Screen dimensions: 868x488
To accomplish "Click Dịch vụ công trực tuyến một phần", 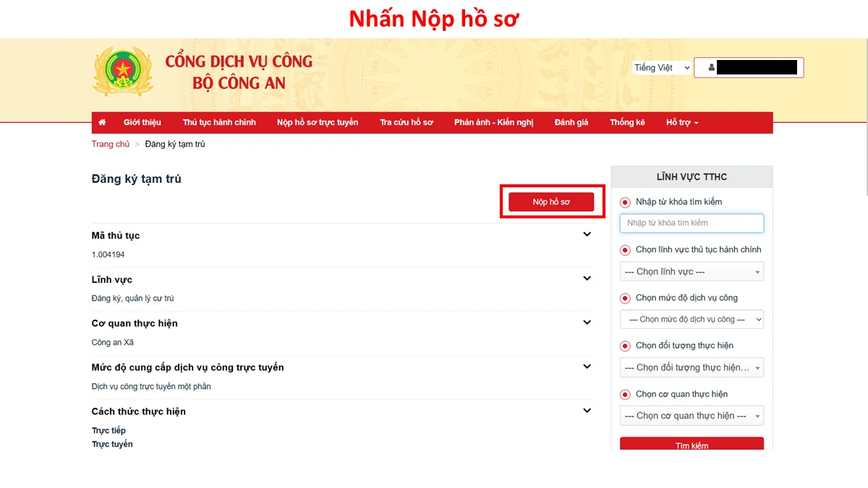I will coord(151,387).
